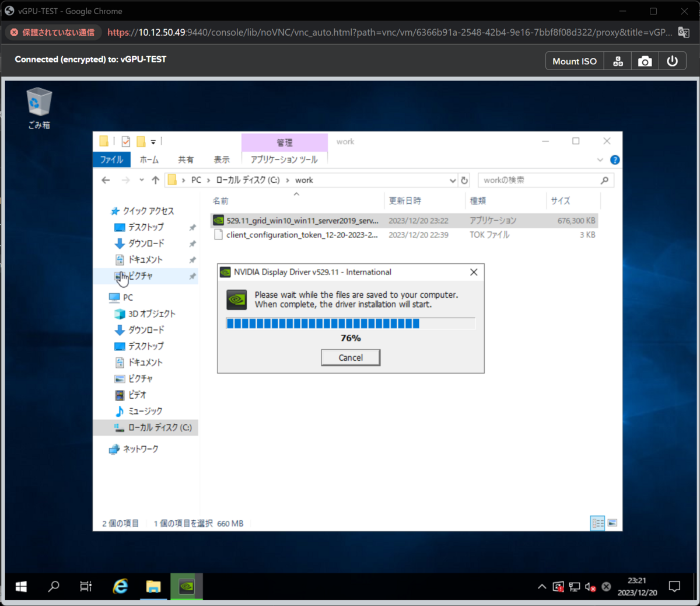This screenshot has width=700, height=606.
Task: Click the not-secure warning in the address bar
Action: click(x=52, y=32)
